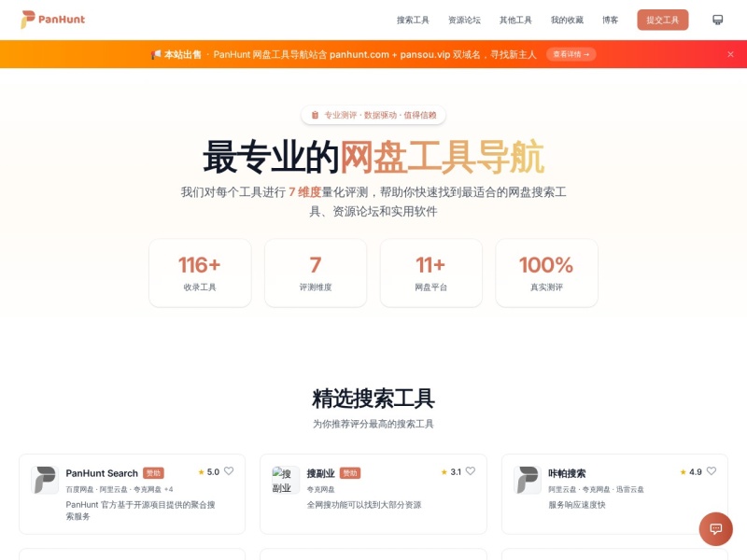
Task: Click 百度网盘 · 阿里云盘 · 夸克网盘 +4 text
Action: (x=120, y=489)
